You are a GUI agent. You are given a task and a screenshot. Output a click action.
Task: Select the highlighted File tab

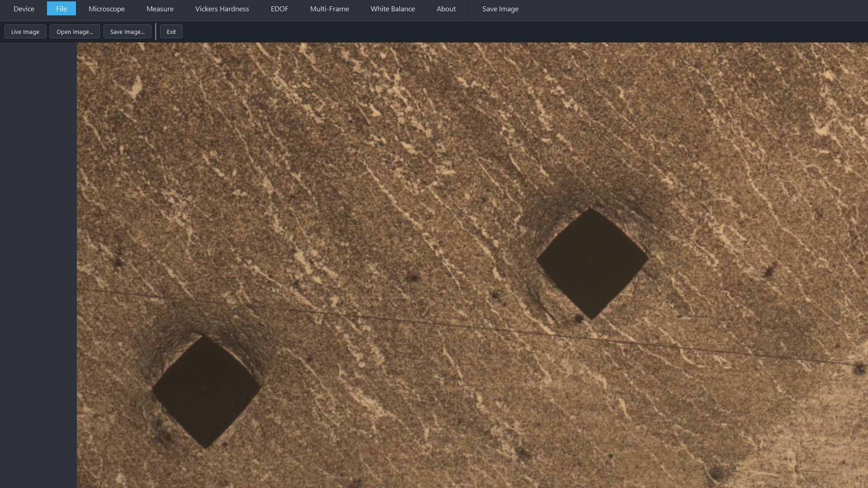(61, 9)
